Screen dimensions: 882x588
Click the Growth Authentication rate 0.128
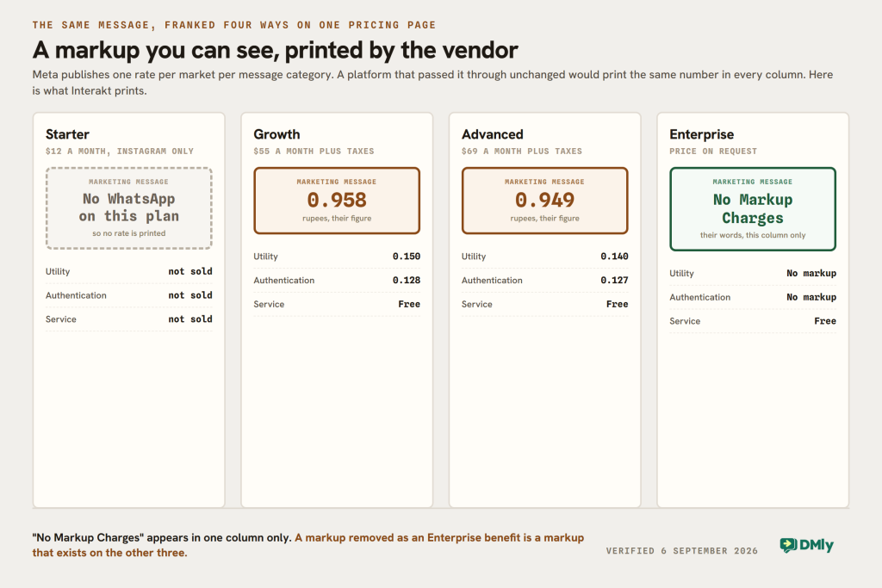tap(407, 280)
